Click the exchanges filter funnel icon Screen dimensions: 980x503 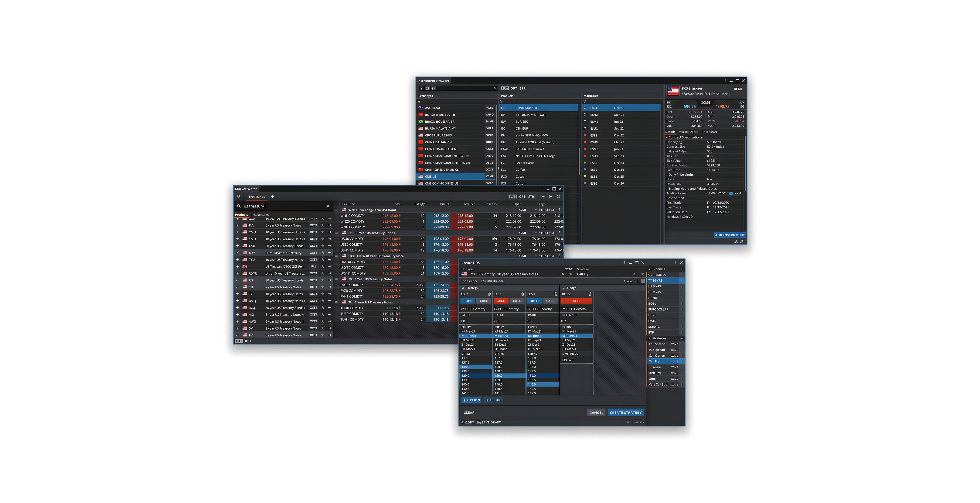[419, 101]
